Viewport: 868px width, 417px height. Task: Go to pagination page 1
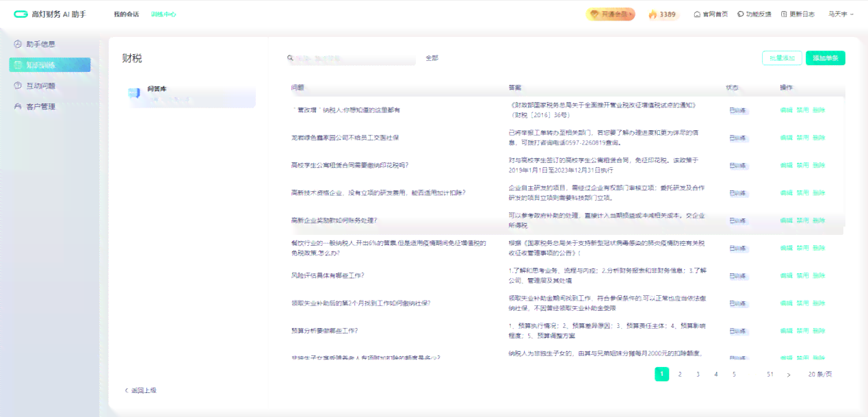point(661,375)
